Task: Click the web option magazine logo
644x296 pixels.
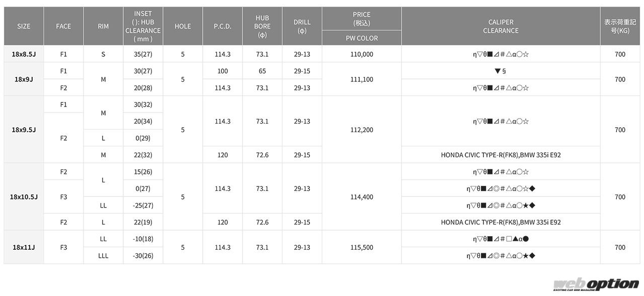Action: click(x=596, y=284)
